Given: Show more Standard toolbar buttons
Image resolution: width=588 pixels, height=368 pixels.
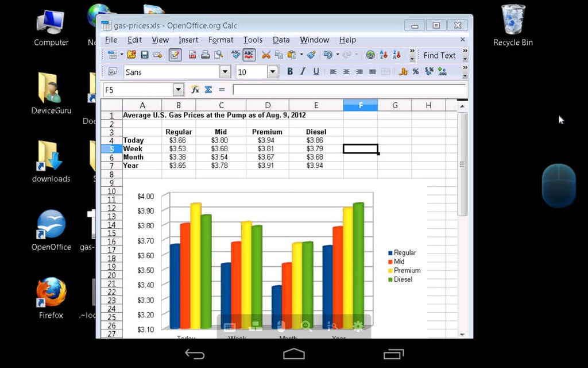Looking at the screenshot, I should tap(412, 55).
